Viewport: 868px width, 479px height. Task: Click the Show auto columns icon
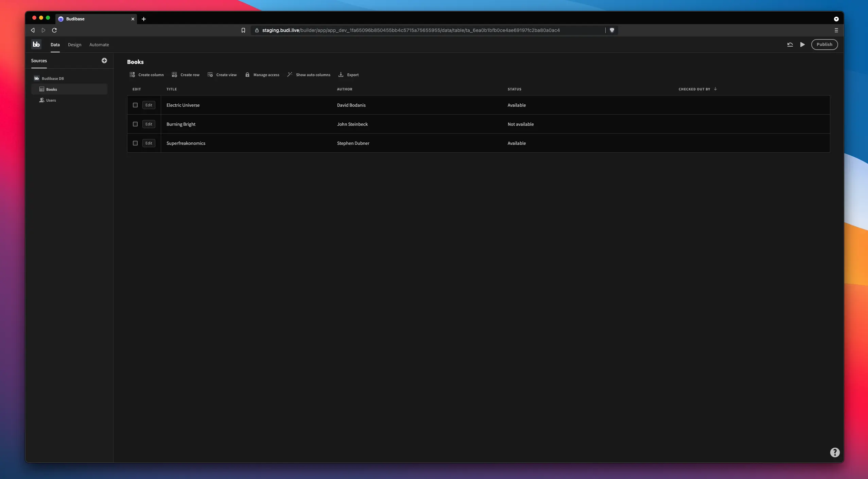(x=290, y=75)
